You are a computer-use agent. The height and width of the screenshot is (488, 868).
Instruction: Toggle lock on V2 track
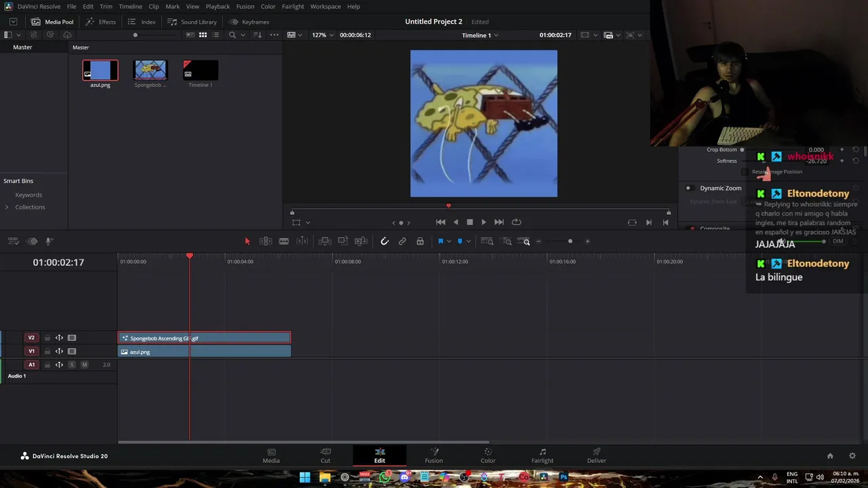click(x=47, y=338)
